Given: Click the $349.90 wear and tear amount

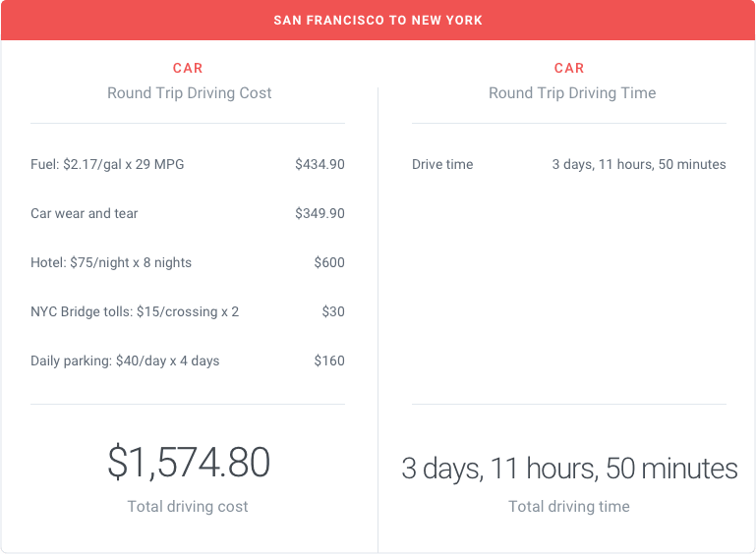Looking at the screenshot, I should coord(320,213).
